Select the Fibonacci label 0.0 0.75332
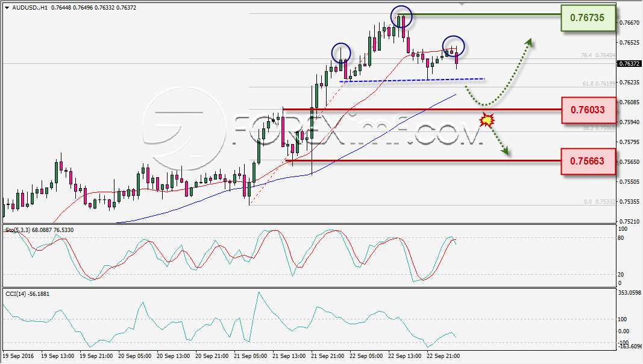The image size is (643, 364). coord(600,202)
